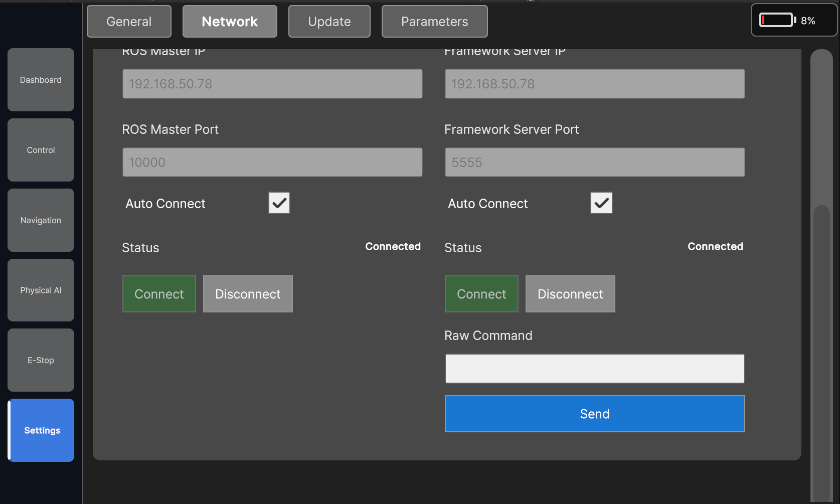Select Physical AI in the sidebar
Image resolution: width=840 pixels, height=504 pixels.
click(x=41, y=290)
